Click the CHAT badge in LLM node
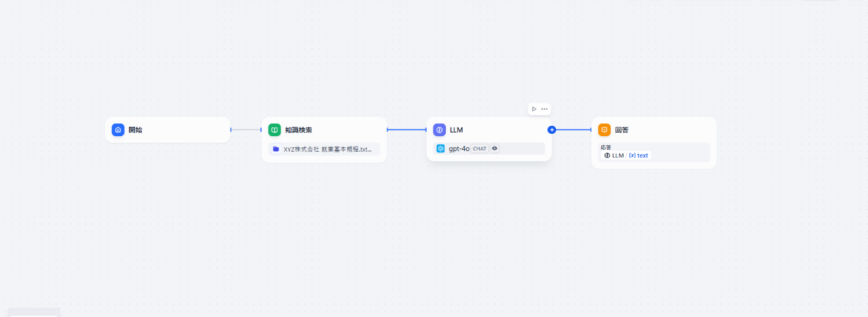This screenshot has height=317, width=868. tap(480, 149)
